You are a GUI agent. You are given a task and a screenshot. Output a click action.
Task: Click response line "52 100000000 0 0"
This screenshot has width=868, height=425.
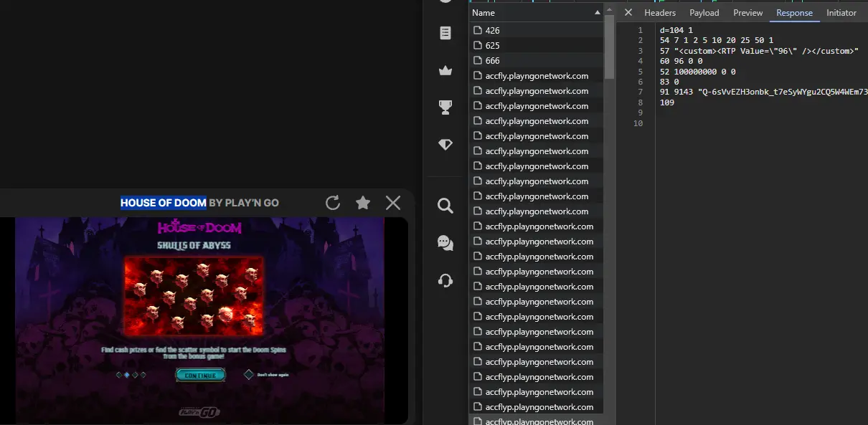(x=698, y=72)
